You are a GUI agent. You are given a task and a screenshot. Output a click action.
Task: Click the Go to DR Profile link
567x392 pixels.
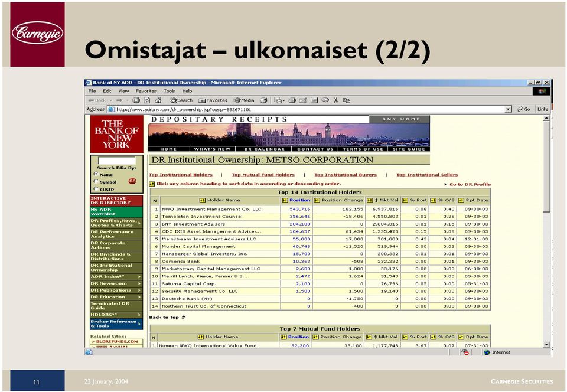[x=470, y=184]
